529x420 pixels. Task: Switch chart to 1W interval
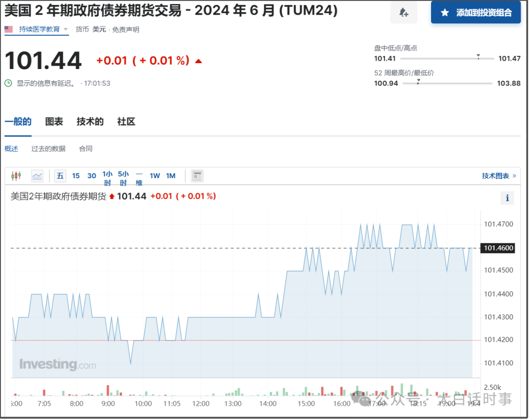click(x=155, y=176)
